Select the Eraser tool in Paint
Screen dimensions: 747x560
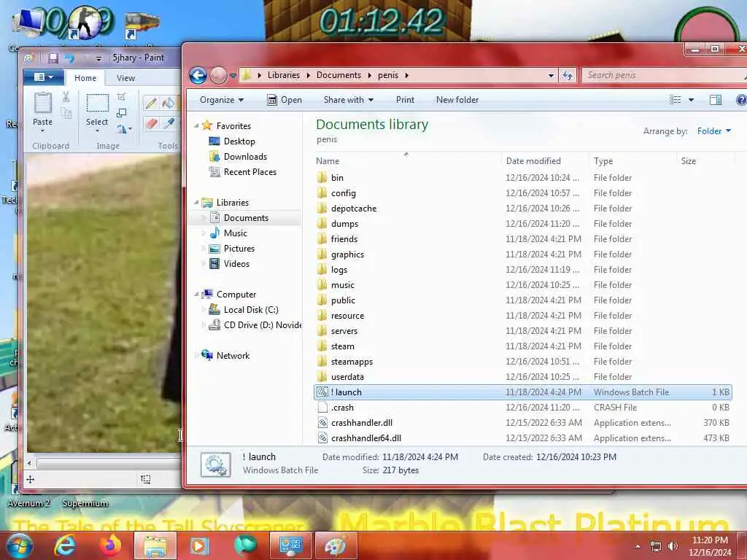[152, 124]
